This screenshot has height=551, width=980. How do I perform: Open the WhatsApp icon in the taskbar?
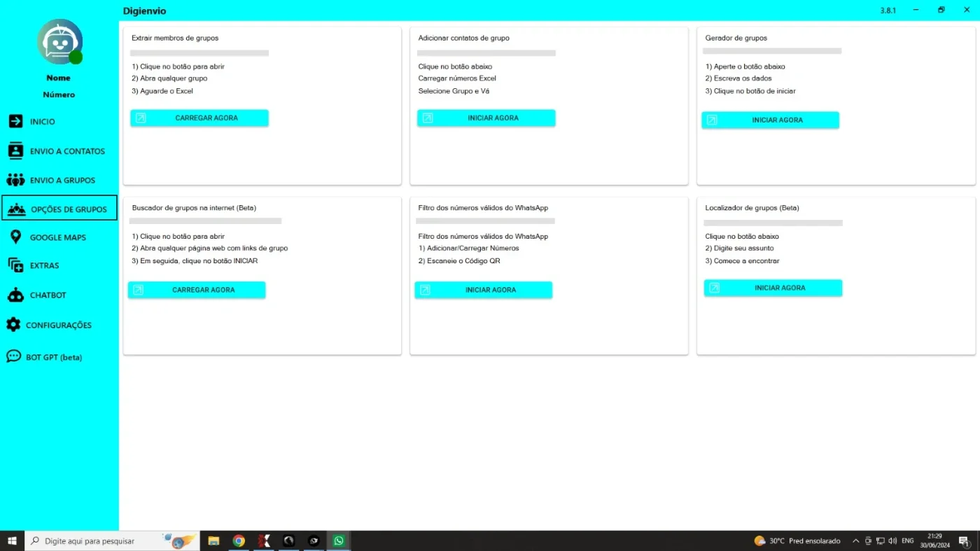339,540
